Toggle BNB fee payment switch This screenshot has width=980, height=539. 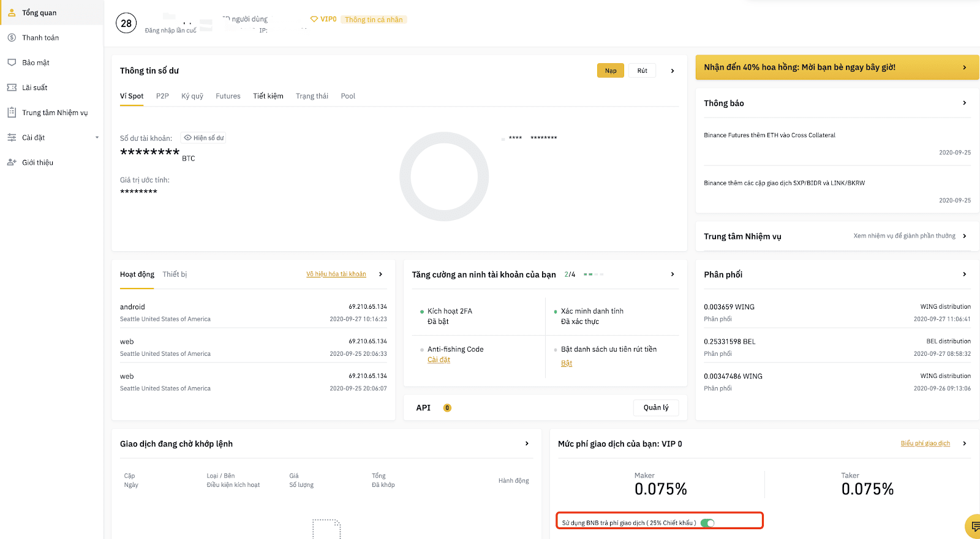[x=707, y=522]
